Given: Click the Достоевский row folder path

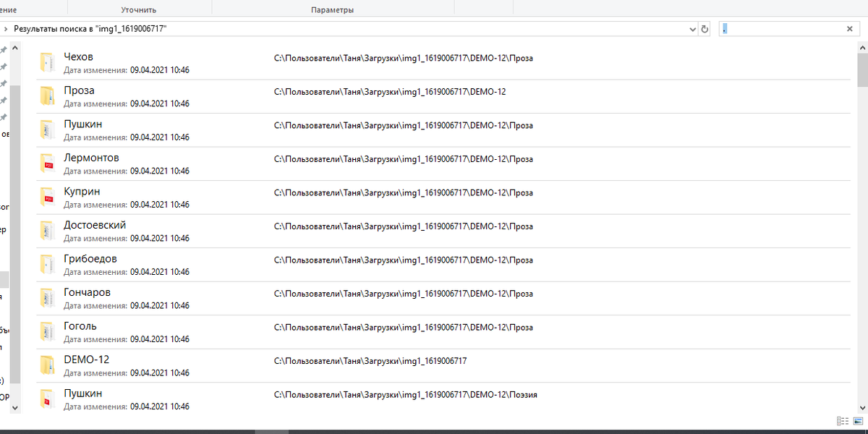Looking at the screenshot, I should (404, 226).
